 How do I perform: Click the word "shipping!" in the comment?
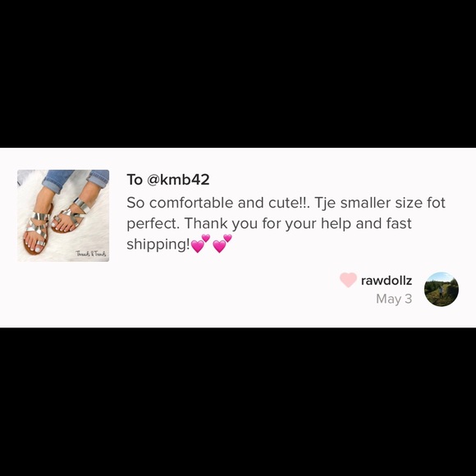pos(158,245)
